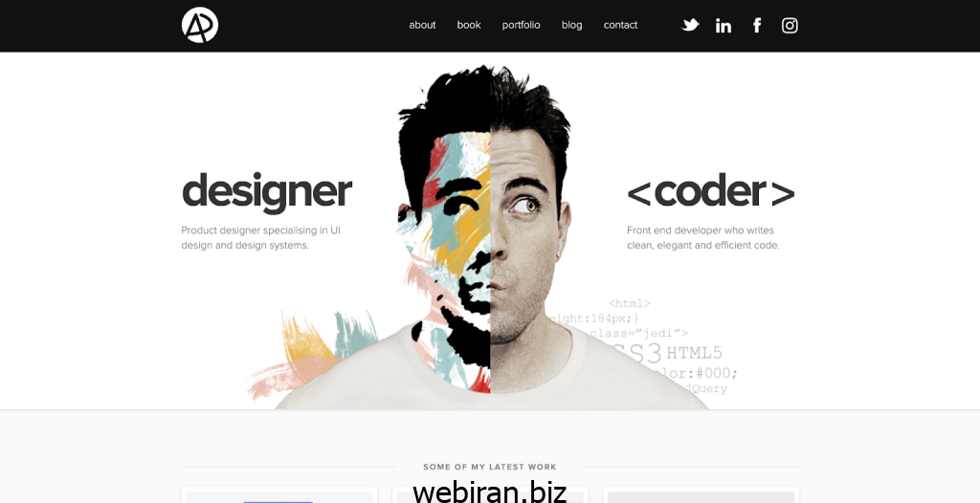This screenshot has height=503, width=980.
Task: Select portfolio in the navigation
Action: 522,25
